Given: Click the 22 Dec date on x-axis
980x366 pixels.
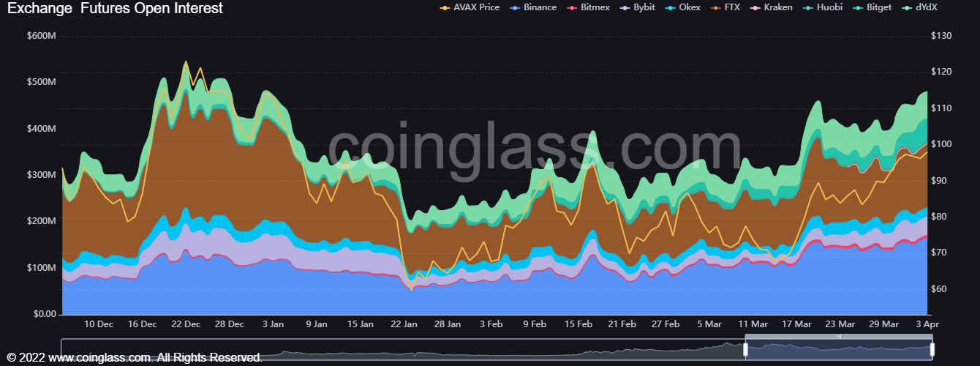Looking at the screenshot, I should point(186,324).
